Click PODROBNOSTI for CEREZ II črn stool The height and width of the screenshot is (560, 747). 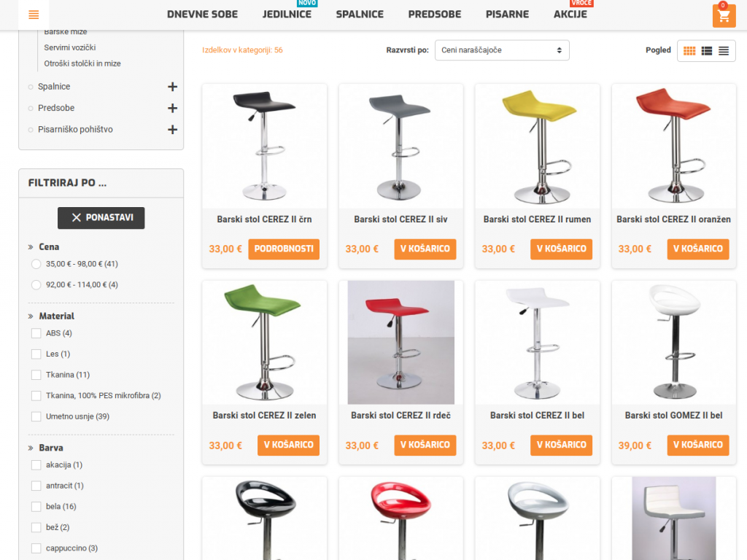[284, 249]
